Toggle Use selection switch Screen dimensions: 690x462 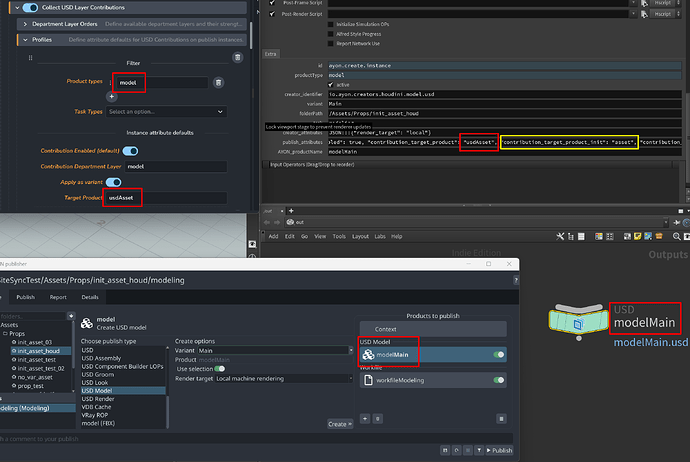[219, 369]
